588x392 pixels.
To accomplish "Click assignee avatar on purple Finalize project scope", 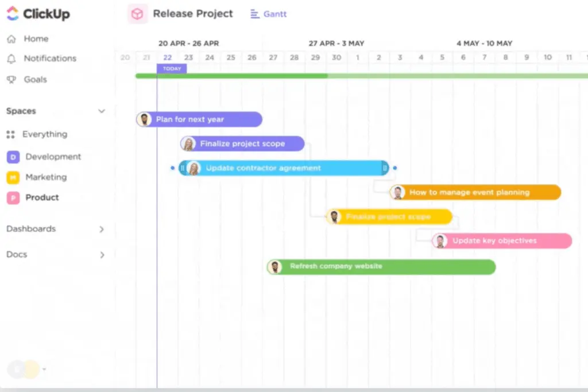I will [188, 144].
